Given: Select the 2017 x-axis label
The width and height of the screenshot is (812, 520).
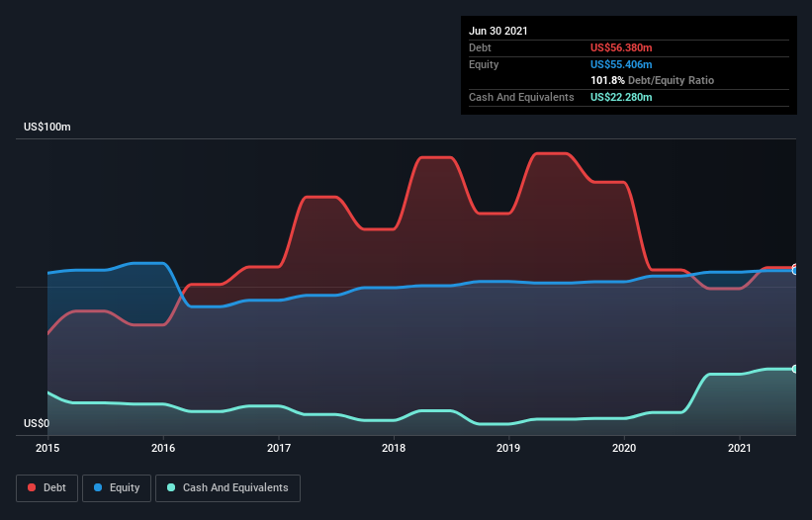Looking at the screenshot, I should point(279,448).
